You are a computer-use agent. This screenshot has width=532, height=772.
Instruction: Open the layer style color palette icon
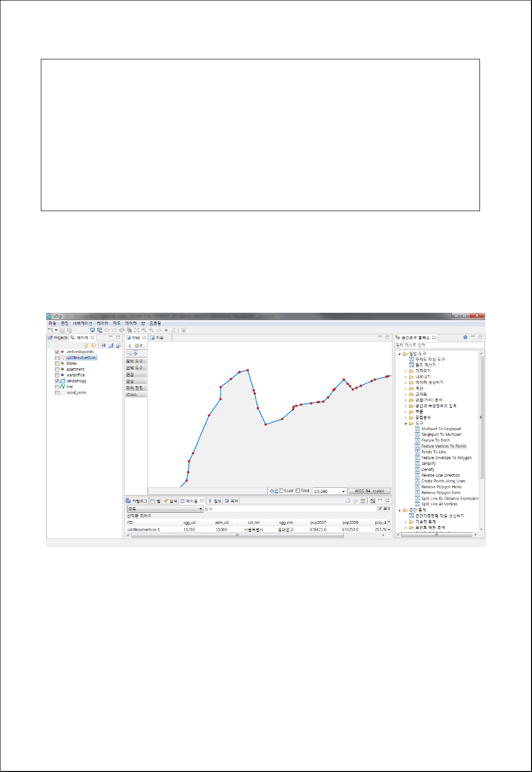pos(104,345)
